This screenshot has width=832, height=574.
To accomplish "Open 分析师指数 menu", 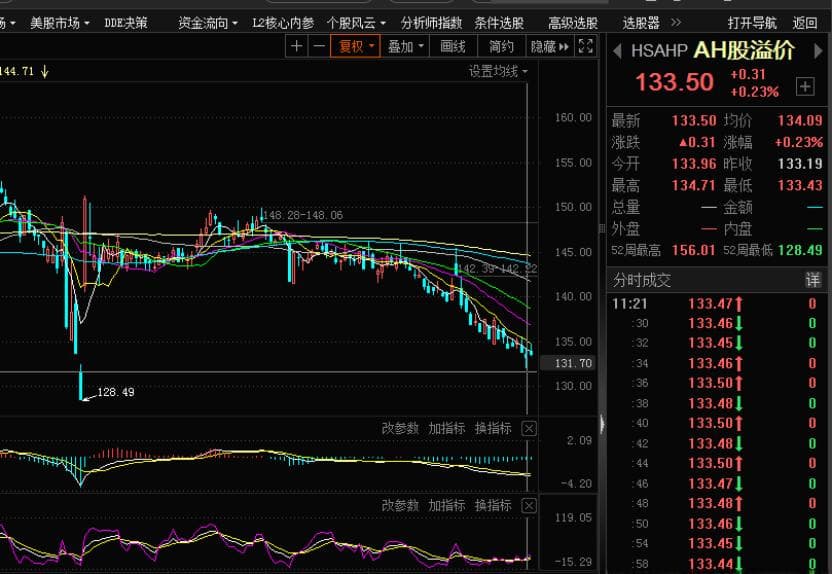I will [x=431, y=23].
